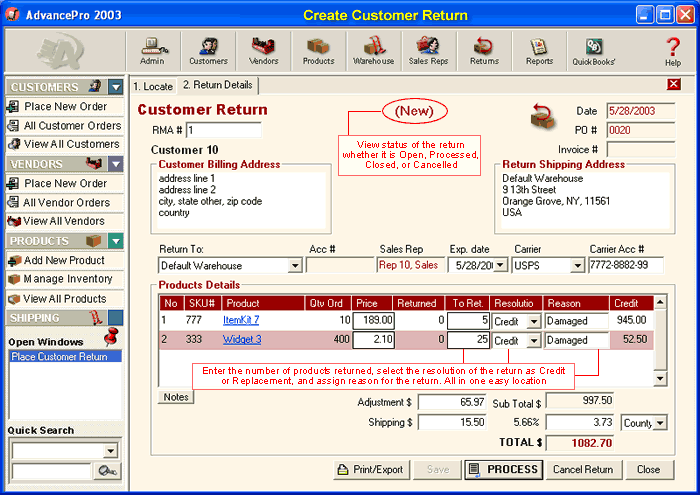Click the Notes button
700x495 pixels.
click(176, 397)
